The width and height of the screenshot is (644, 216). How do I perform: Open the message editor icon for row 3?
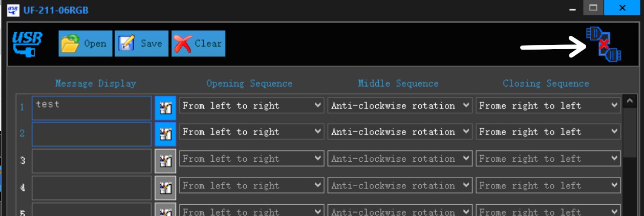[x=165, y=161]
